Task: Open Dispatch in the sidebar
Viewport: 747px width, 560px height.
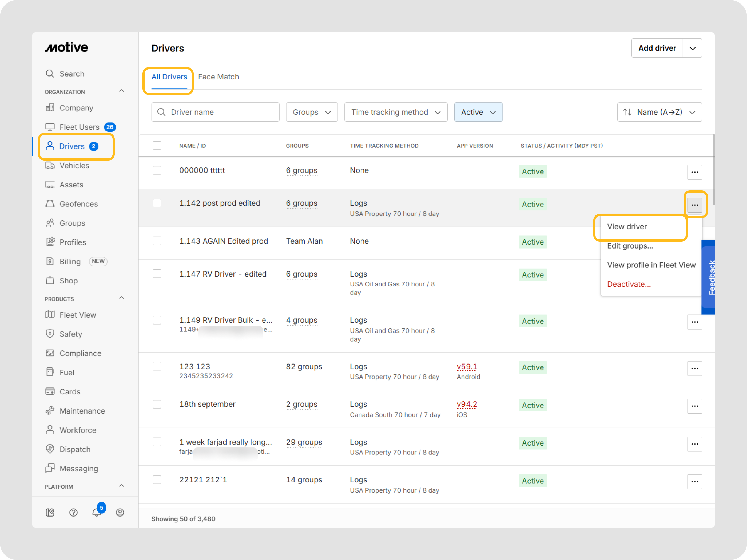Action: coord(75,449)
